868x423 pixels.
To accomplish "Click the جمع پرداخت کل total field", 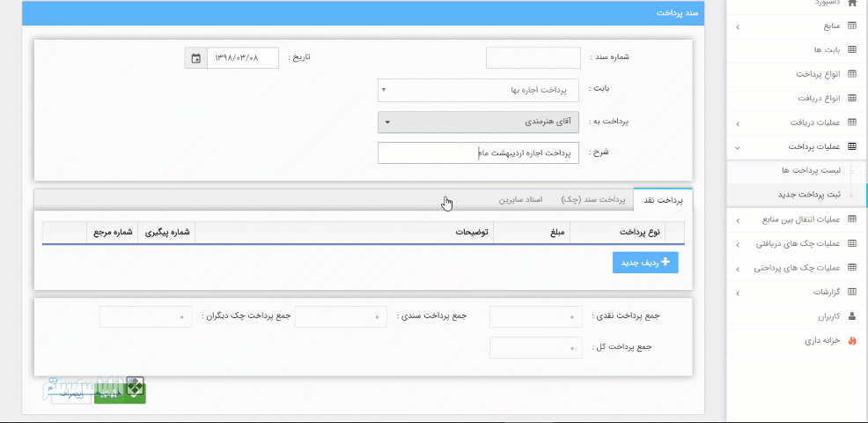I will pyautogui.click(x=536, y=347).
